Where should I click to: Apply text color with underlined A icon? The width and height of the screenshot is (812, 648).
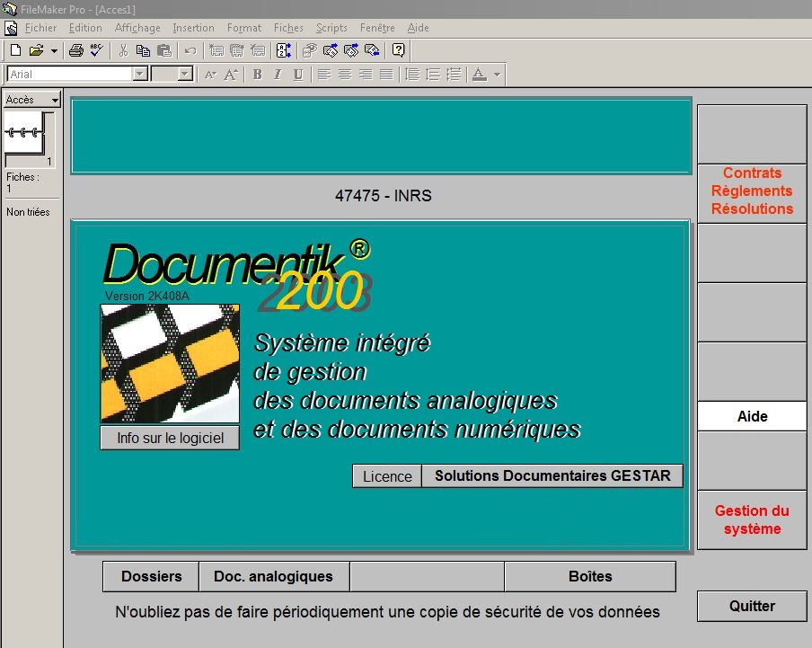(x=480, y=75)
